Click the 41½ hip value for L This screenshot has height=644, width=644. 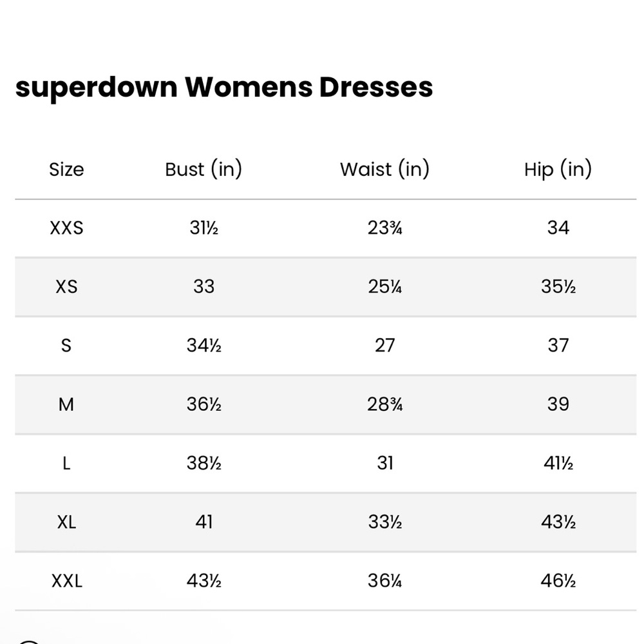pos(558,463)
